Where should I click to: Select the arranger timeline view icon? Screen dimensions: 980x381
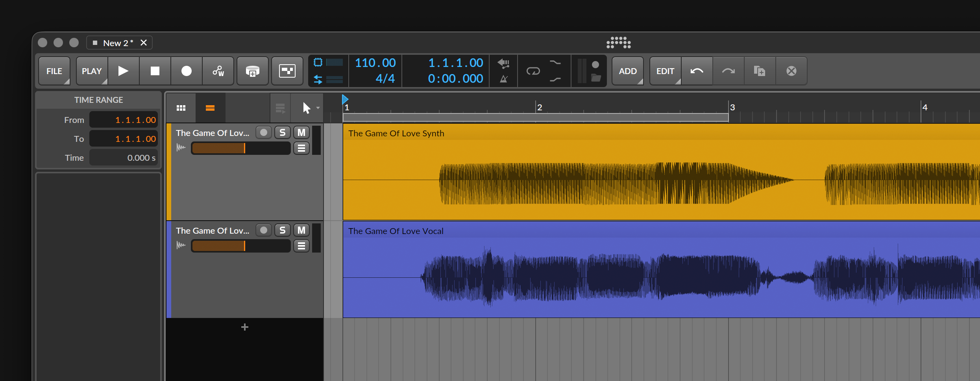coord(210,108)
